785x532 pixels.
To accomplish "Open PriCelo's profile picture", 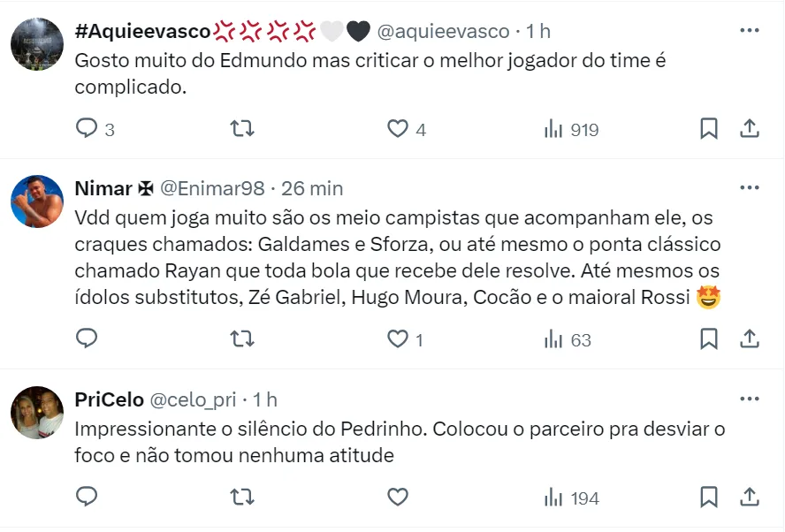I will click(x=37, y=413).
